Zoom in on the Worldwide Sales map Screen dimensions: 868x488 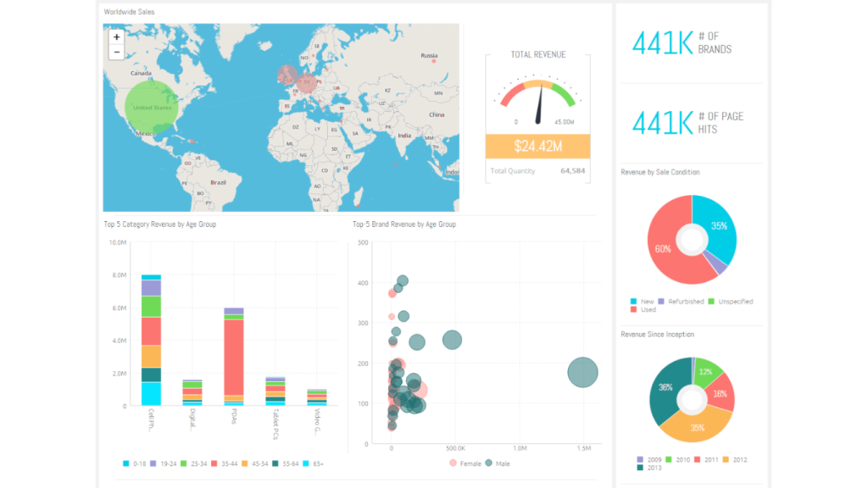[x=116, y=37]
